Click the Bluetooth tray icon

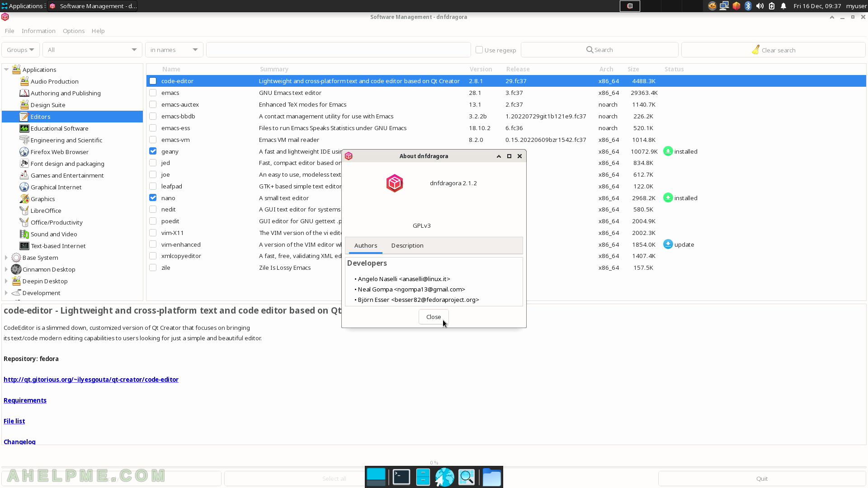[x=748, y=6]
